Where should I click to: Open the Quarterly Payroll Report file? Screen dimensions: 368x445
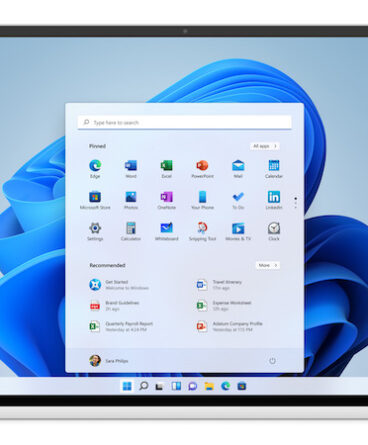pos(121,326)
